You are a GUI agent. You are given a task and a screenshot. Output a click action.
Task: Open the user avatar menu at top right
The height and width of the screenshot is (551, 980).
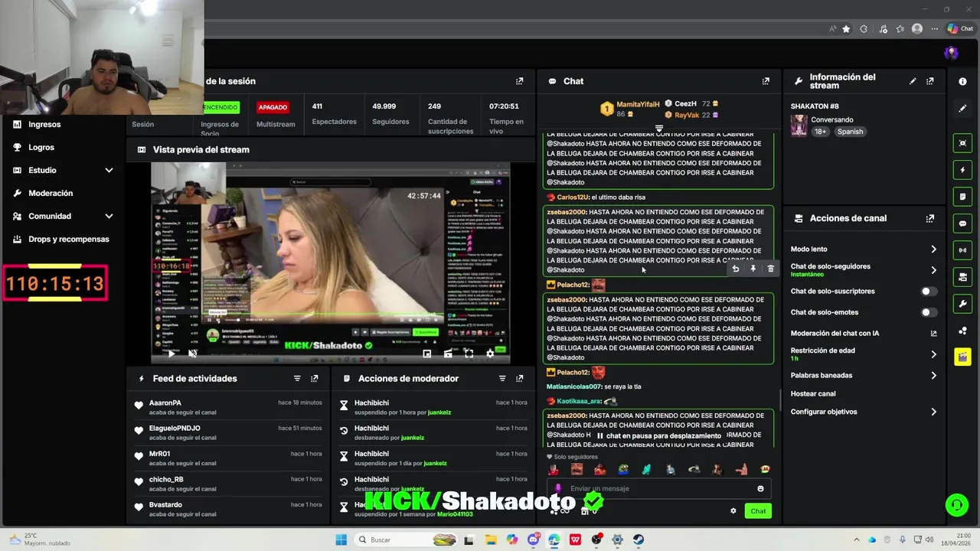click(952, 53)
